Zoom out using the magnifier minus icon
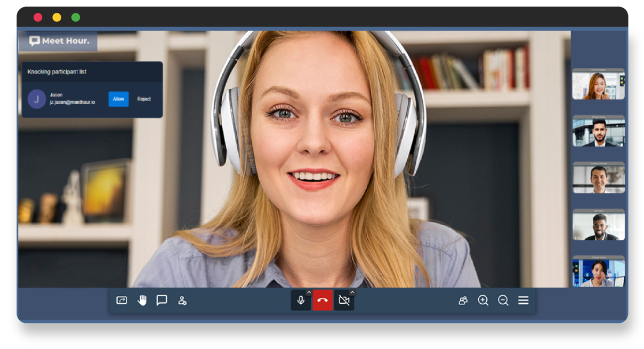Image resolution: width=644 pixels, height=349 pixels. tap(503, 301)
